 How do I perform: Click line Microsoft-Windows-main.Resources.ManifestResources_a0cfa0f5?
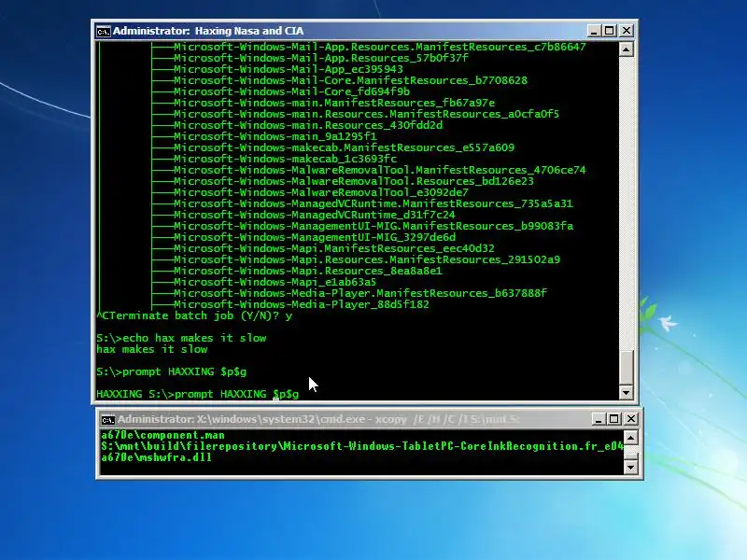[x=366, y=114]
